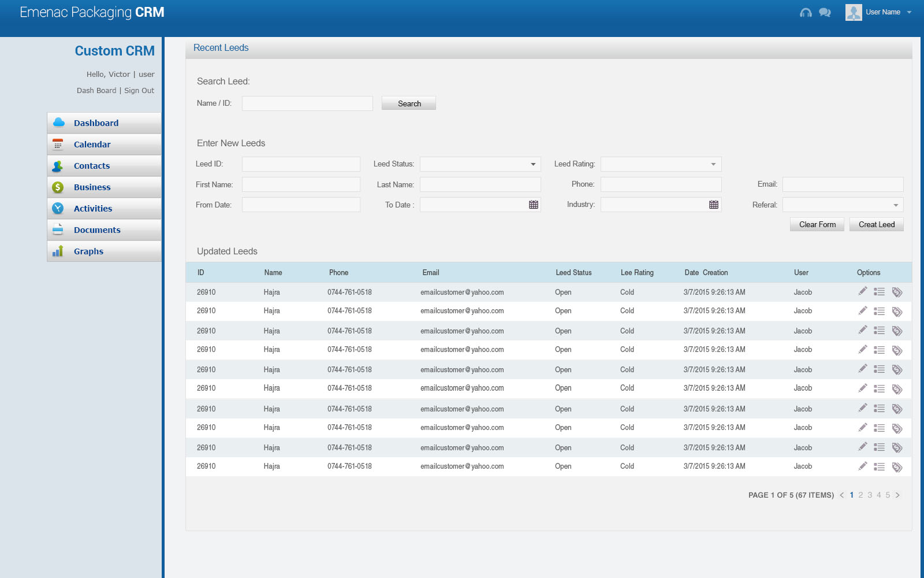Open the Leed Rating dropdown

tap(713, 164)
